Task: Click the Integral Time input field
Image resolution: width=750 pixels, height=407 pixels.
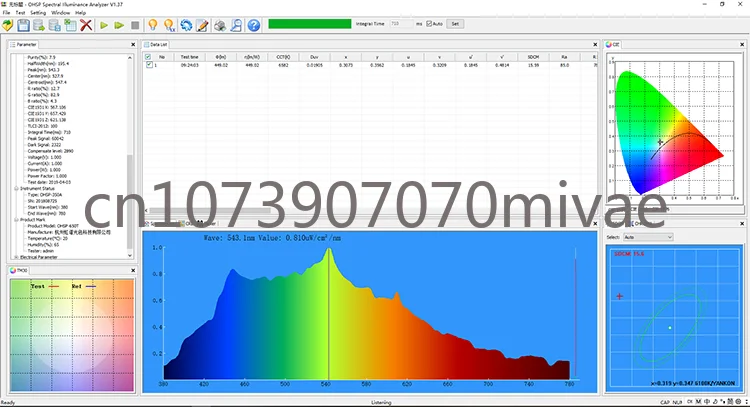Action: [x=401, y=23]
